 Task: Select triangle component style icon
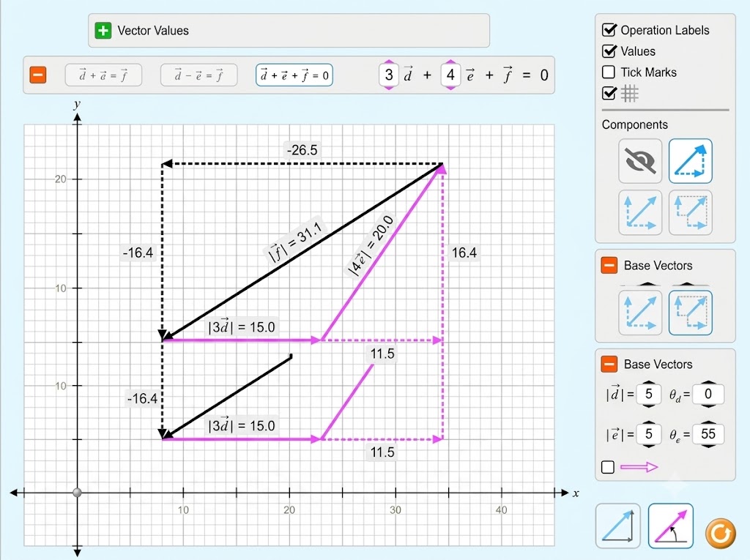(690, 161)
